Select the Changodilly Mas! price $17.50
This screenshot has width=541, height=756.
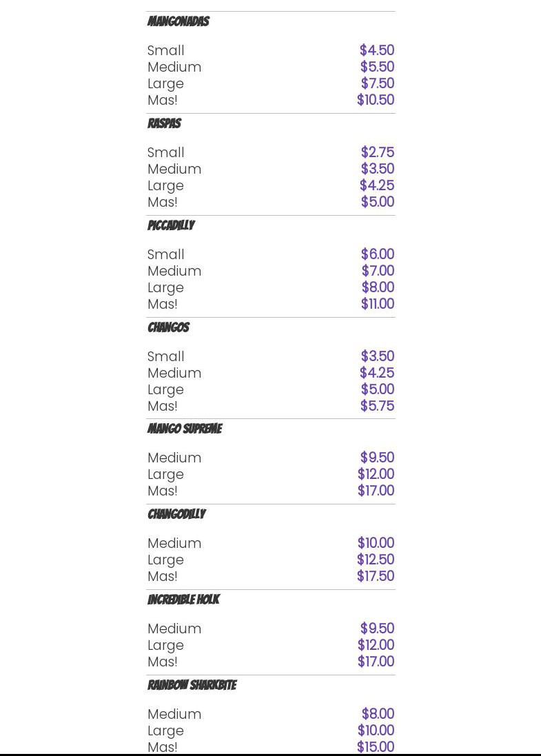pyautogui.click(x=375, y=576)
